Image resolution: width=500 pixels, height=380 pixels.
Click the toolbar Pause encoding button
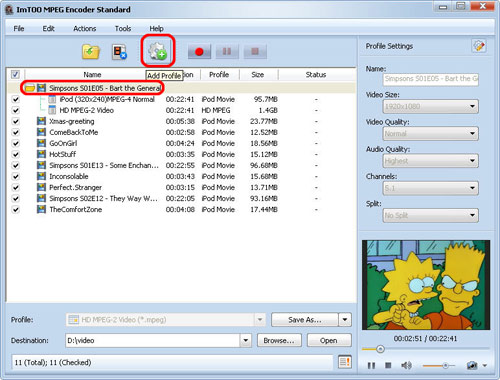[x=227, y=51]
